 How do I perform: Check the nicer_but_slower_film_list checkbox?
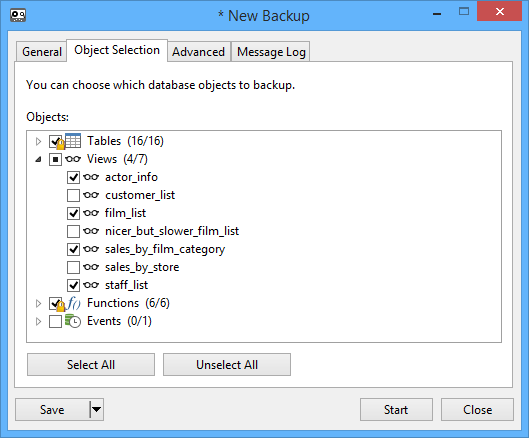73,231
